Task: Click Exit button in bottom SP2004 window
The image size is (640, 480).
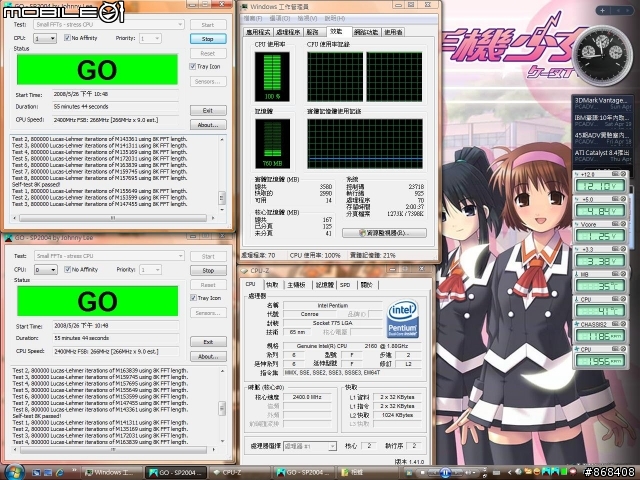Action: click(208, 342)
